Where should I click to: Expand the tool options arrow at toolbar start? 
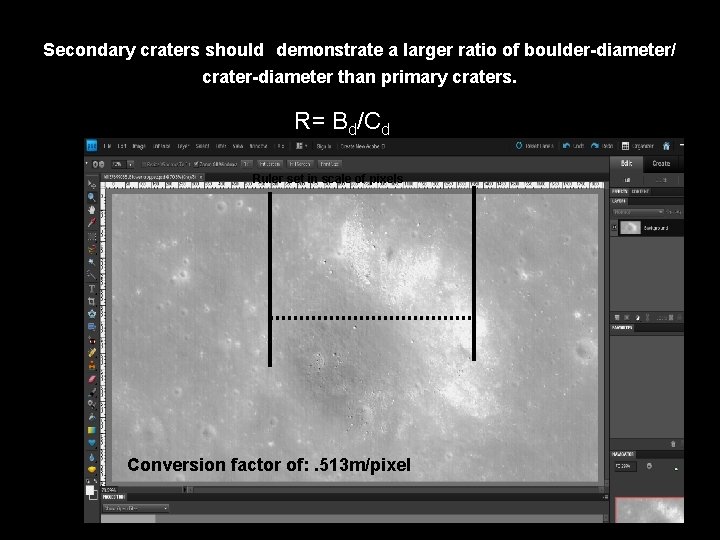point(86,163)
